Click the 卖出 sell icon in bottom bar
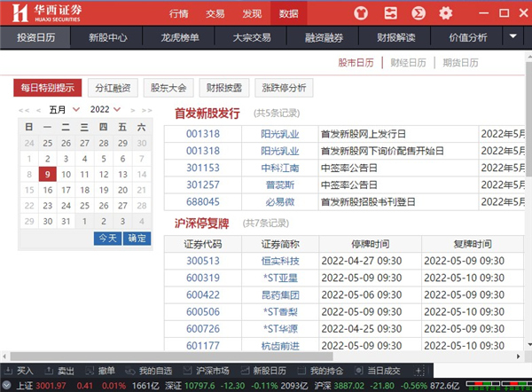Screen dimensions: 532x392 61,370
